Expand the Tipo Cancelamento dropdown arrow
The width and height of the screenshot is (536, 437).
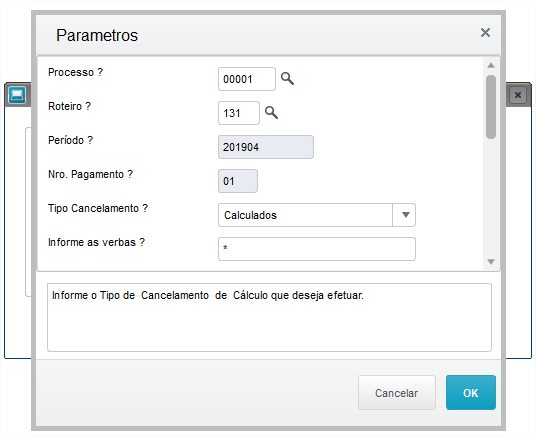pos(405,215)
